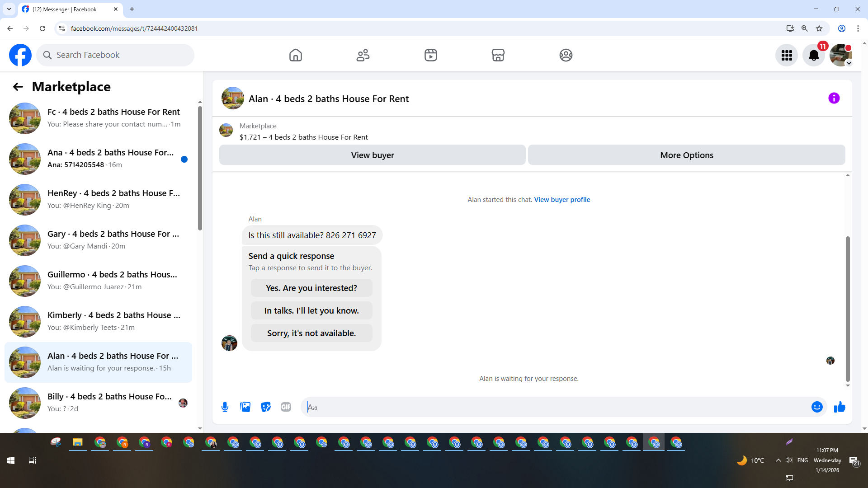Click the voice clip microphone icon
The height and width of the screenshot is (488, 868).
(225, 407)
